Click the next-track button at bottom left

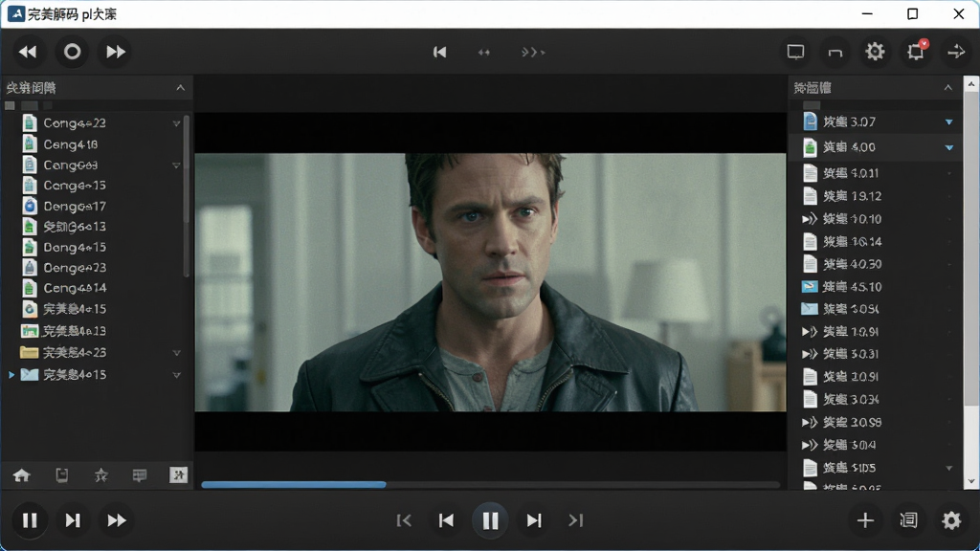(73, 520)
